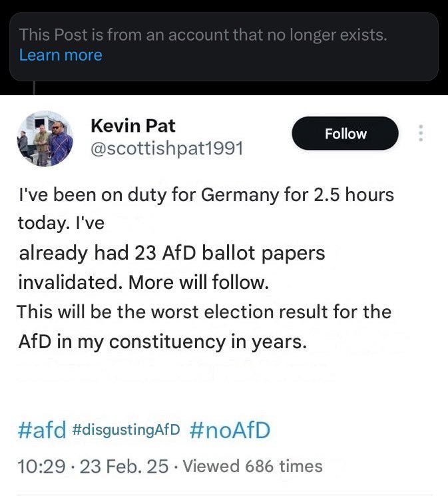This screenshot has height=496, width=448.
Task: Select the unavailable post notice box
Action: pyautogui.click(x=224, y=47)
